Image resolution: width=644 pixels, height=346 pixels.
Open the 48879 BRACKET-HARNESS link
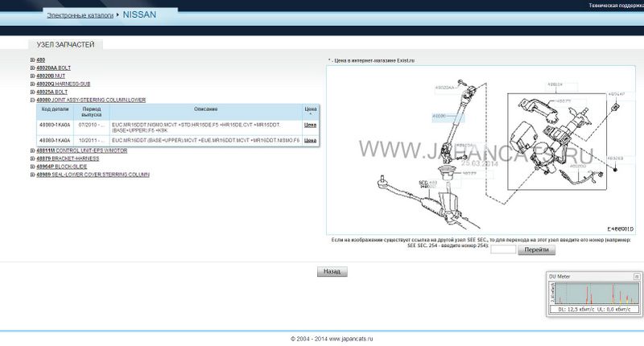68,159
